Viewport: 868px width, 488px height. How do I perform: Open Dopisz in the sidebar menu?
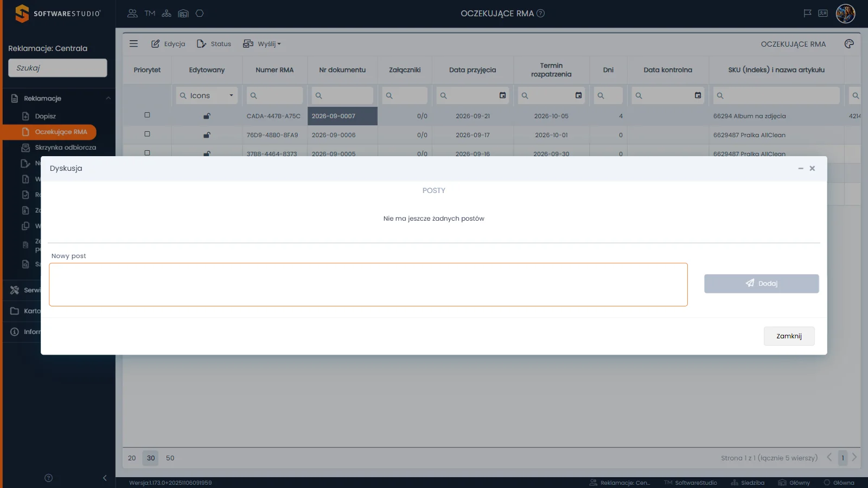point(46,116)
